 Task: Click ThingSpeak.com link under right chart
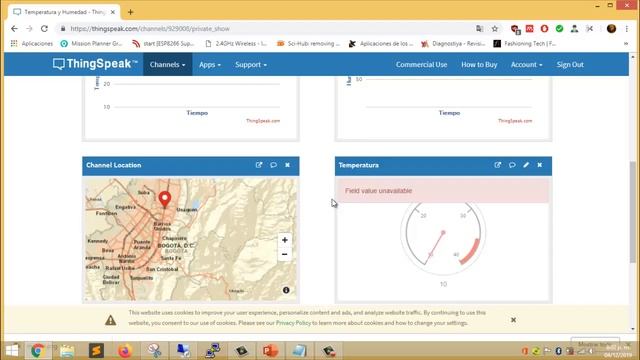pos(515,121)
